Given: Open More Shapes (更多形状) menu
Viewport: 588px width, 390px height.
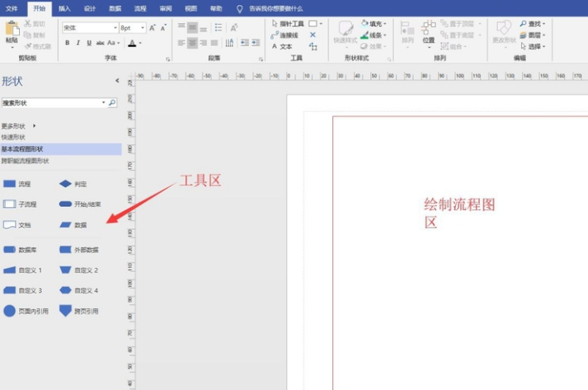Looking at the screenshot, I should [x=18, y=125].
